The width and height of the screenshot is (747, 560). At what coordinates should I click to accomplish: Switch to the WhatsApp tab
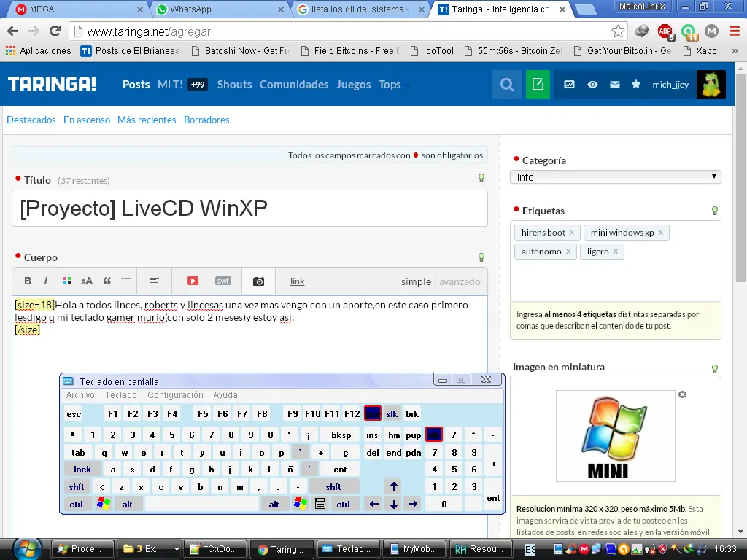pyautogui.click(x=220, y=9)
